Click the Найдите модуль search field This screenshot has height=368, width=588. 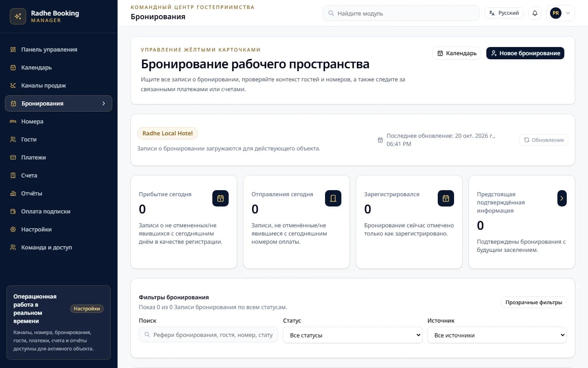pos(401,13)
